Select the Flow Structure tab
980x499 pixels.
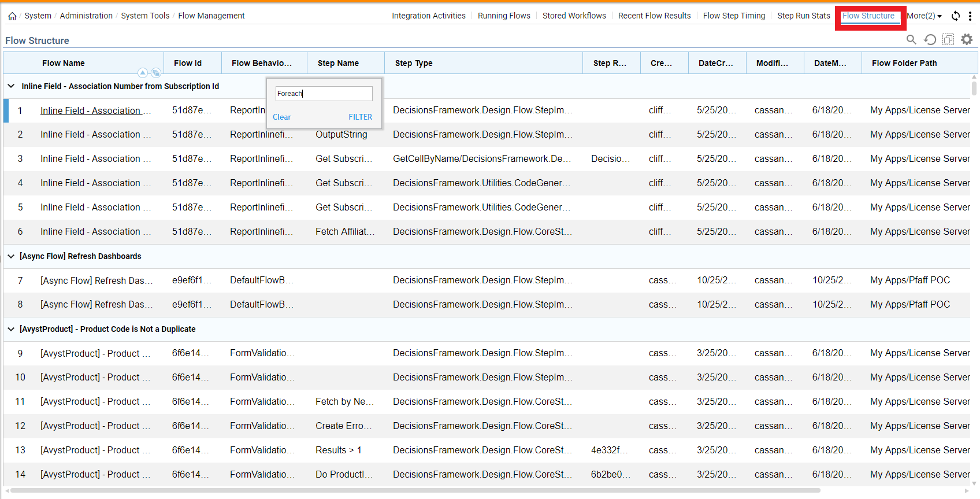point(868,16)
